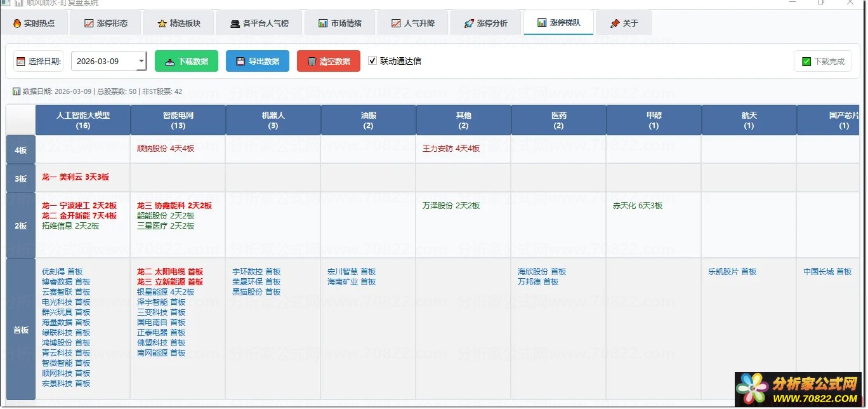This screenshot has height=409, width=868.
Task: Click stock 赤天化 6天3板
Action: coord(638,206)
